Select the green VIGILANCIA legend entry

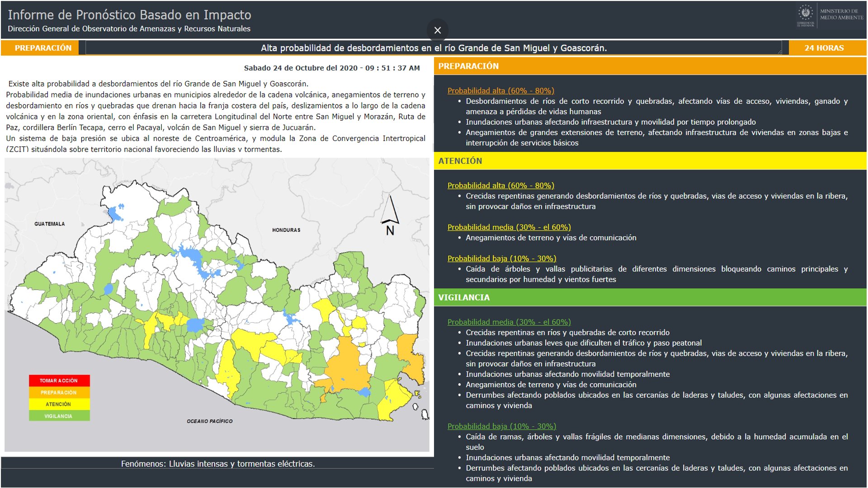click(x=59, y=416)
